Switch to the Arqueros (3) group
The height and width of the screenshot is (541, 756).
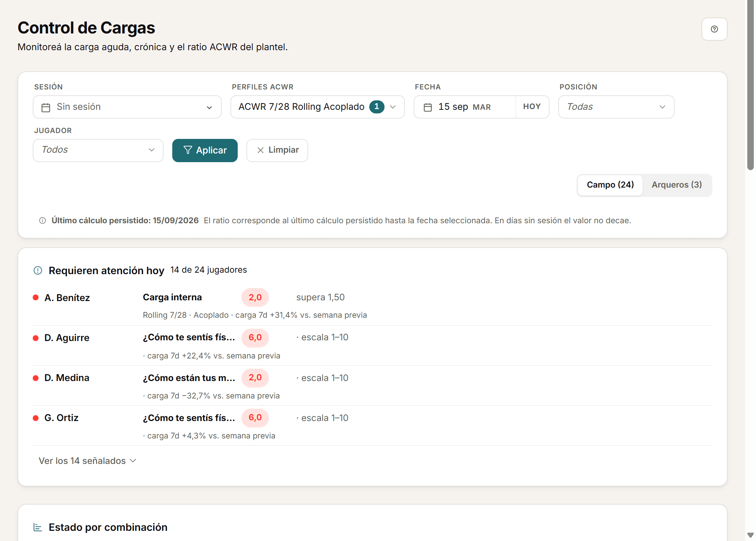[677, 185]
